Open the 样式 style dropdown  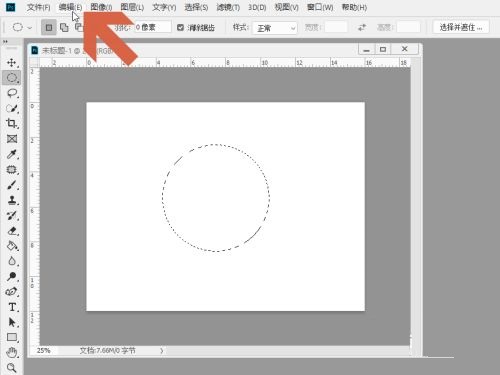(275, 28)
